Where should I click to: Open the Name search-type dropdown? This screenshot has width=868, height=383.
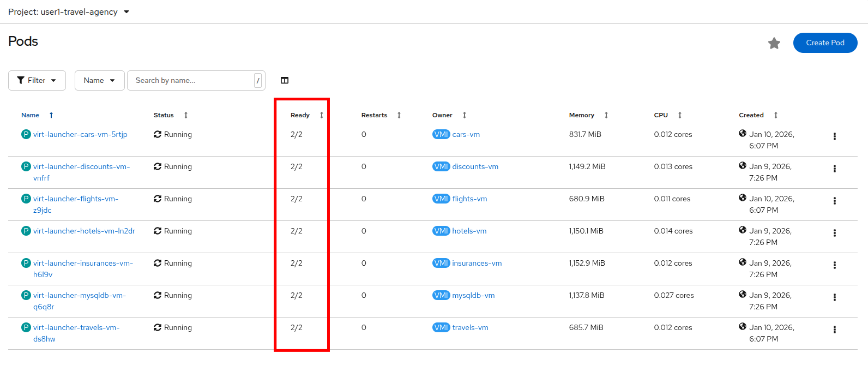click(99, 80)
